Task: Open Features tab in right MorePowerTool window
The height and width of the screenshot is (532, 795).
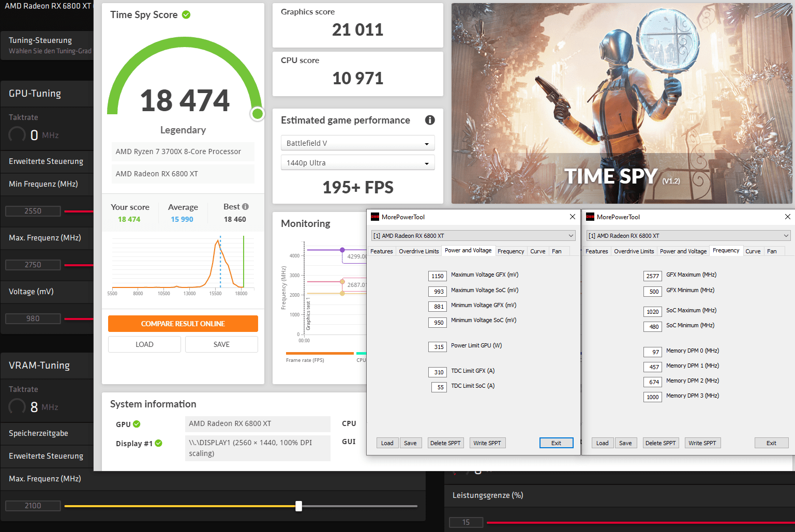Action: click(597, 251)
